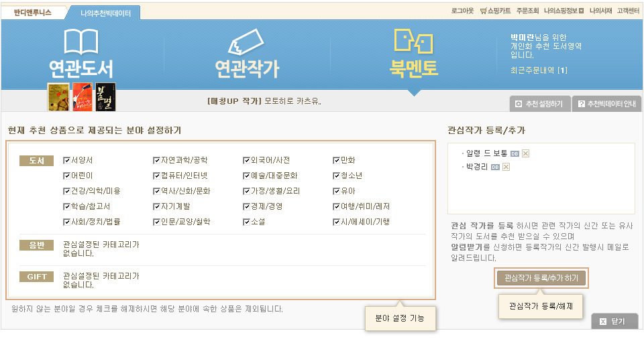644x339 pixels.
Task: Disable the 소설 category checkbox
Action: [x=247, y=222]
